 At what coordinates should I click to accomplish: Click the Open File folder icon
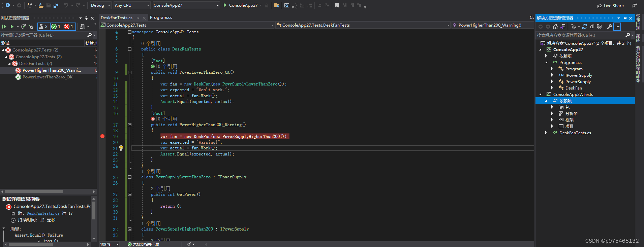[41, 5]
